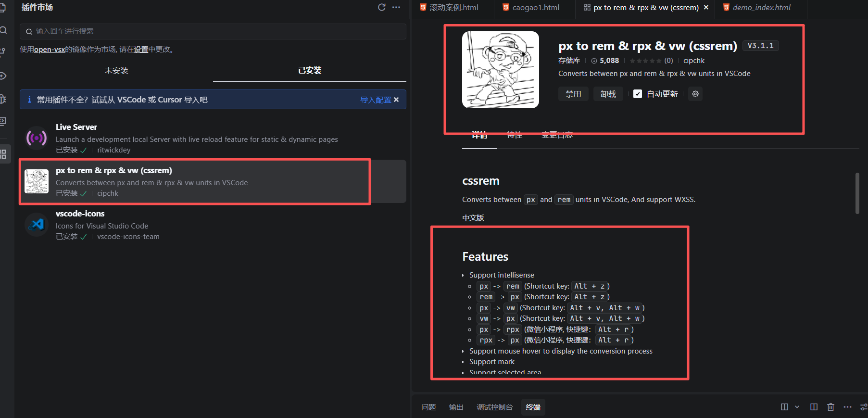Image resolution: width=868 pixels, height=418 pixels.
Task: Open the extension settings gear icon
Action: [695, 94]
